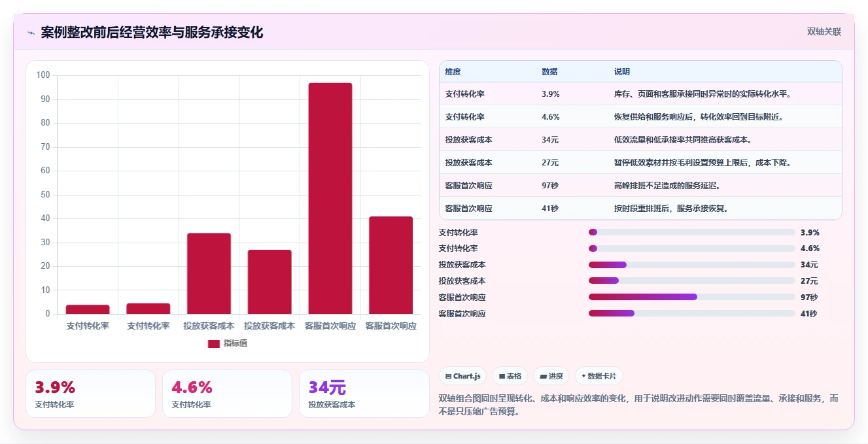Click the 97秒 cell in the table
The width and height of the screenshot is (868, 444).
[550, 186]
